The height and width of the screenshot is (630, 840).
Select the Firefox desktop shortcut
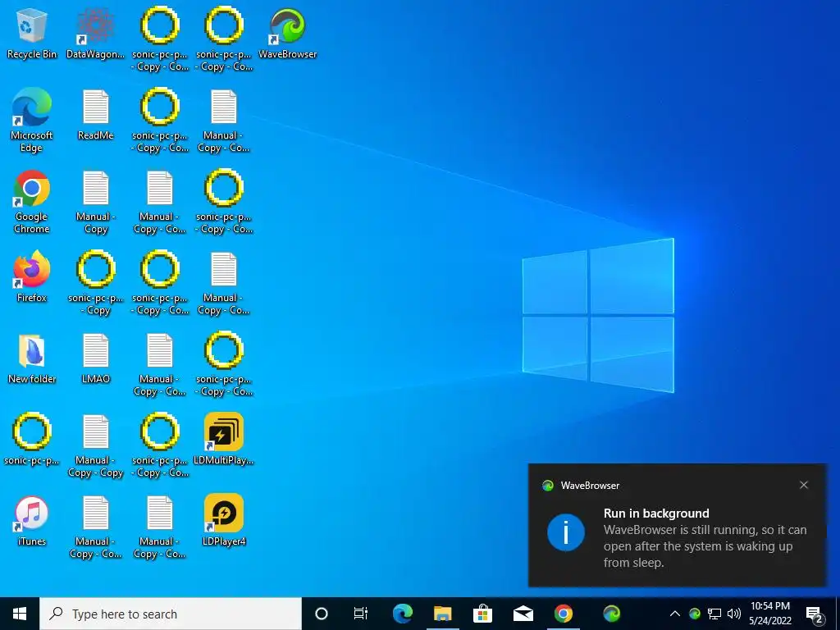point(32,276)
